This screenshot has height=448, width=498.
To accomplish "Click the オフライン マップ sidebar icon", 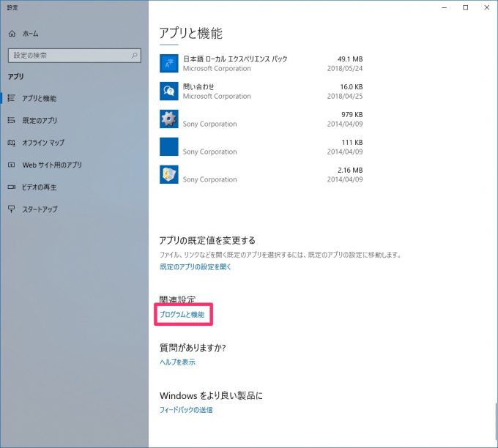I will [x=11, y=143].
